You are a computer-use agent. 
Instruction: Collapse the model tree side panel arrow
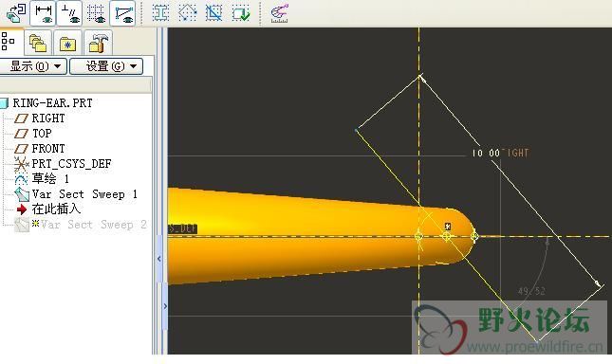click(159, 259)
